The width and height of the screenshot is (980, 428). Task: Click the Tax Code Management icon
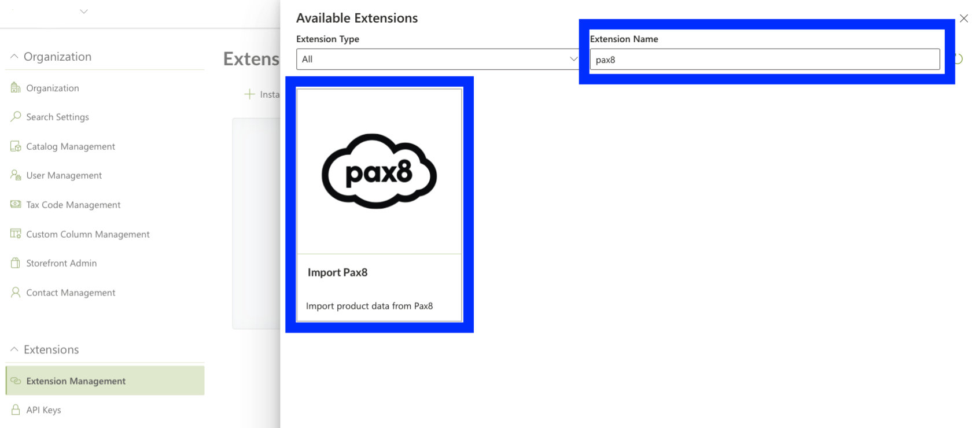(x=16, y=204)
